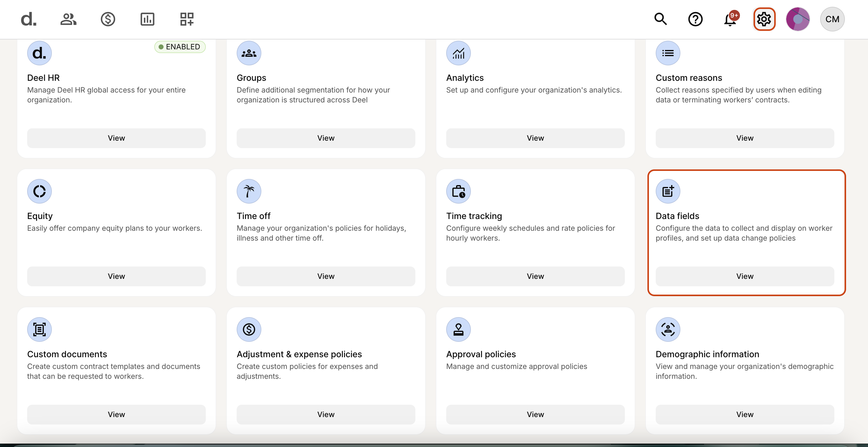Click the Data fields document-plus icon
868x447 pixels.
(x=668, y=191)
